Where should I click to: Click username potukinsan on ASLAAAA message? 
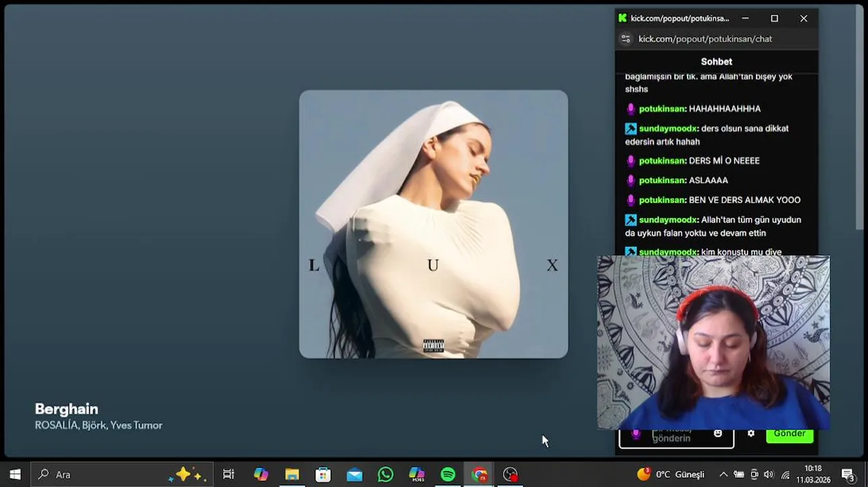(x=662, y=181)
